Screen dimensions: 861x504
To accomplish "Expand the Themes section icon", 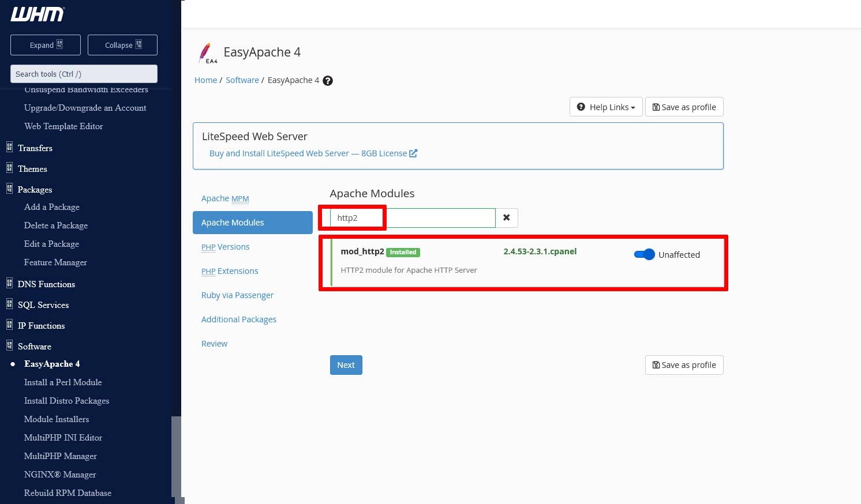I will (9, 168).
